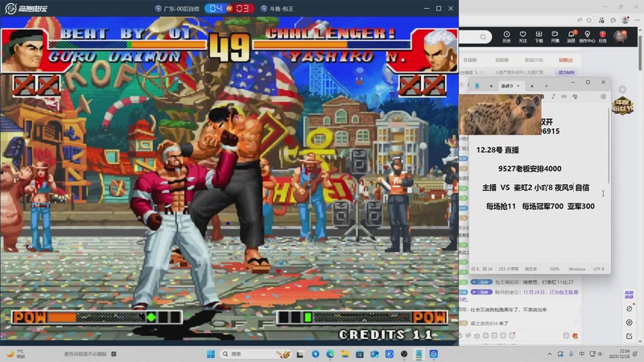This screenshot has width=644, height=362.
Task: Open the red gift Tasks icon
Action: tap(602, 36)
